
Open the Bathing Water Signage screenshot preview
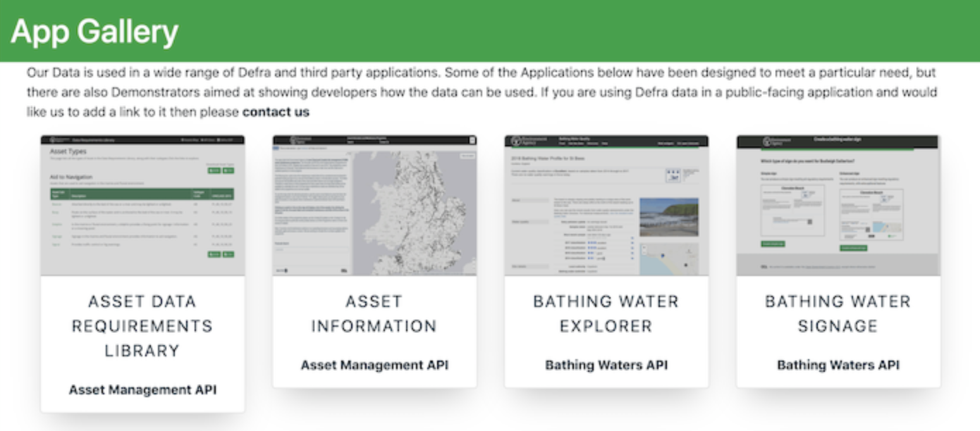(x=838, y=205)
